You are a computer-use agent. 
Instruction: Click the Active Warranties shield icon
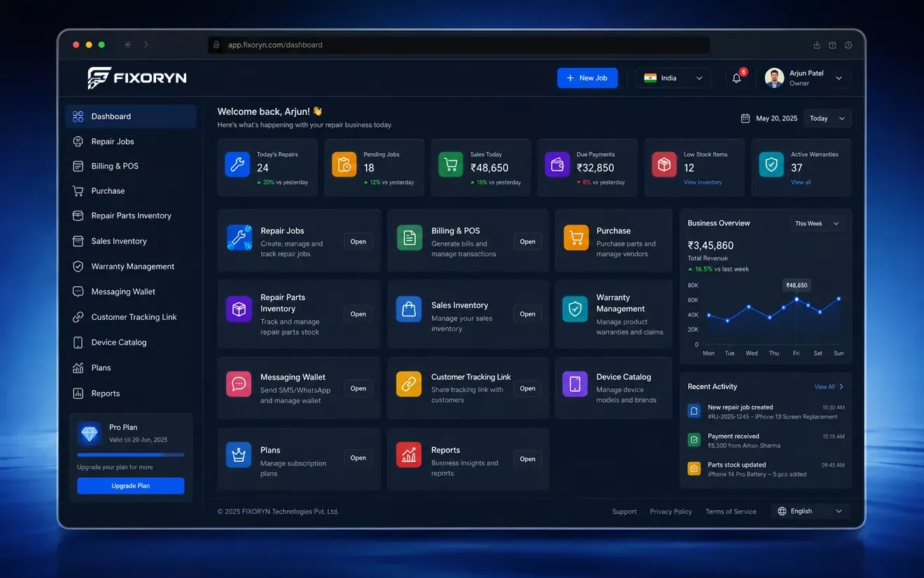[x=771, y=165]
